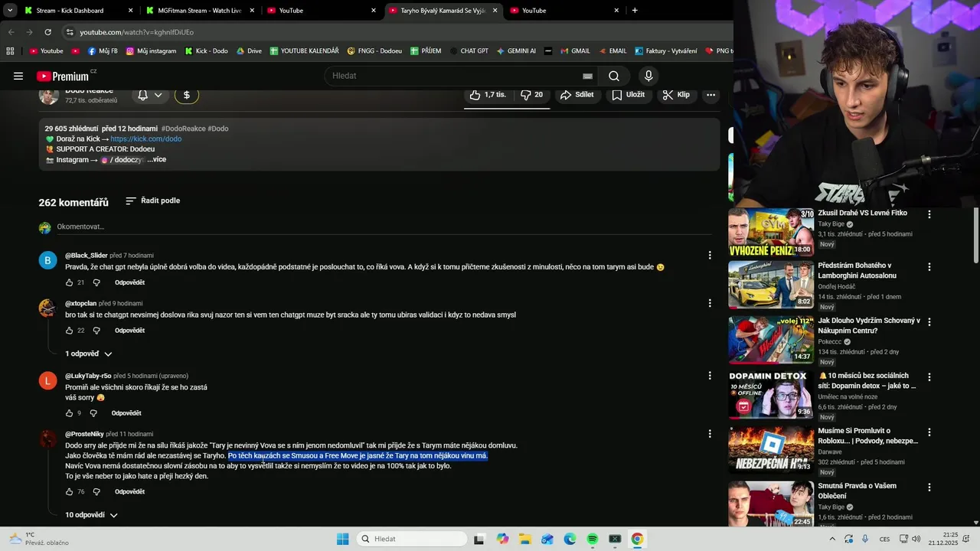Image resolution: width=980 pixels, height=551 pixels.
Task: Like ProsteNiky's comment
Action: pos(69,492)
